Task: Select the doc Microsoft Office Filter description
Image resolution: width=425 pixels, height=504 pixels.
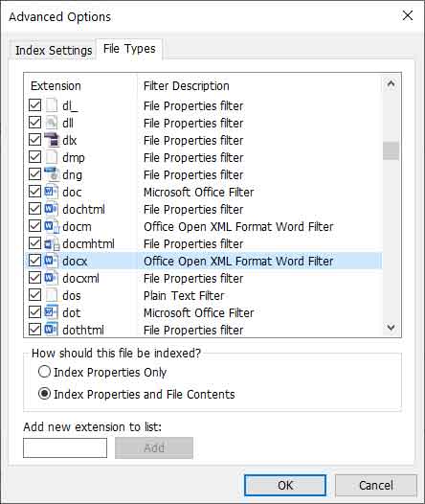Action: point(199,192)
